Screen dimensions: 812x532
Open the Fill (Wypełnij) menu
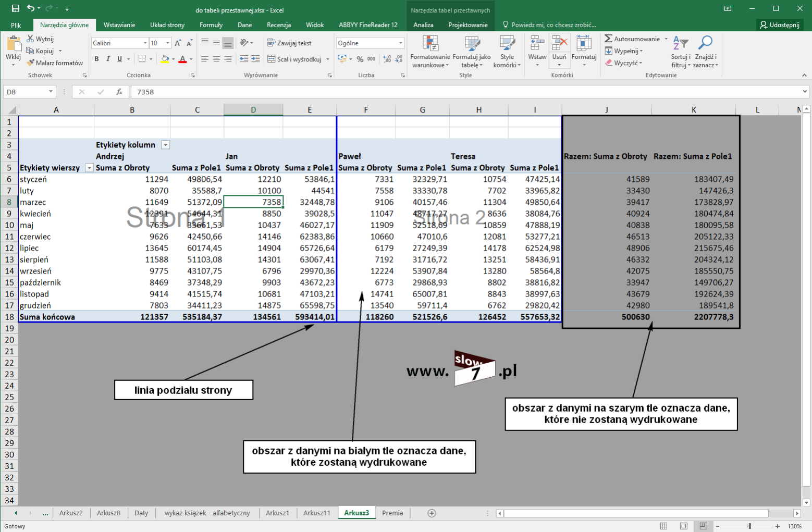(x=624, y=51)
